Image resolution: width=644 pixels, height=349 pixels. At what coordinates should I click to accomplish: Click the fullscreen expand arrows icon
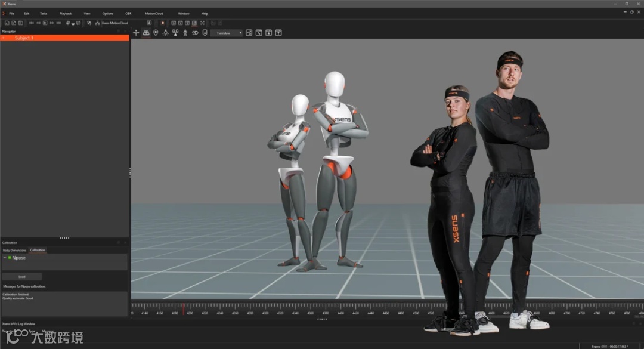tap(202, 23)
